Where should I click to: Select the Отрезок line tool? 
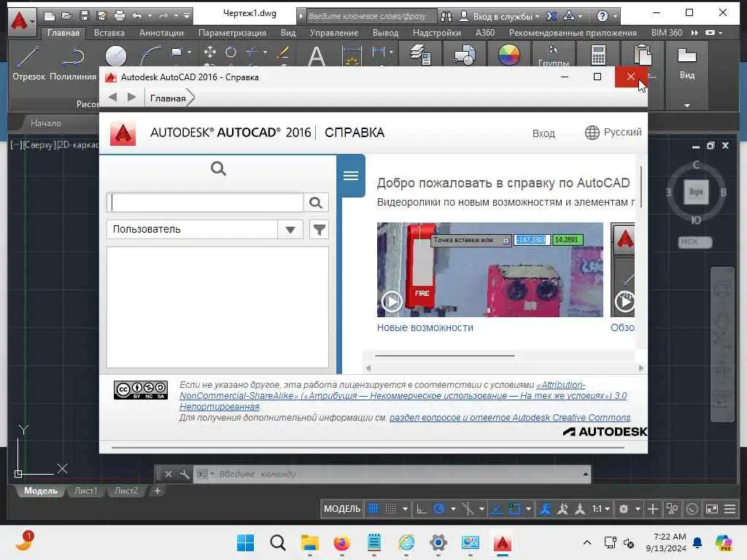point(28,63)
